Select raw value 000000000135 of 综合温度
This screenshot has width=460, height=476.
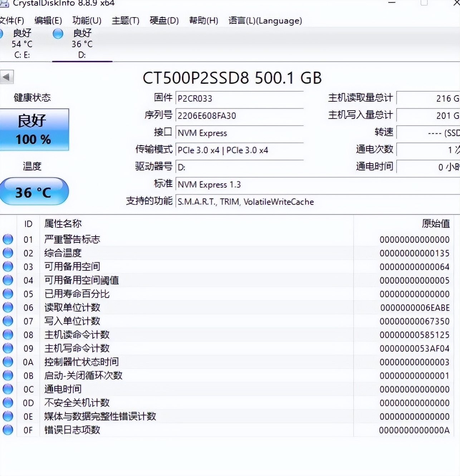point(415,253)
